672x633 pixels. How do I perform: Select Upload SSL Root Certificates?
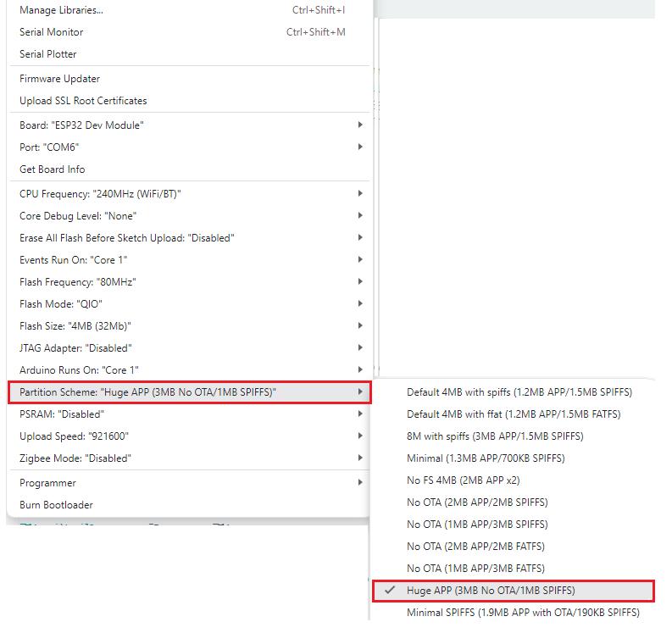pyautogui.click(x=189, y=101)
